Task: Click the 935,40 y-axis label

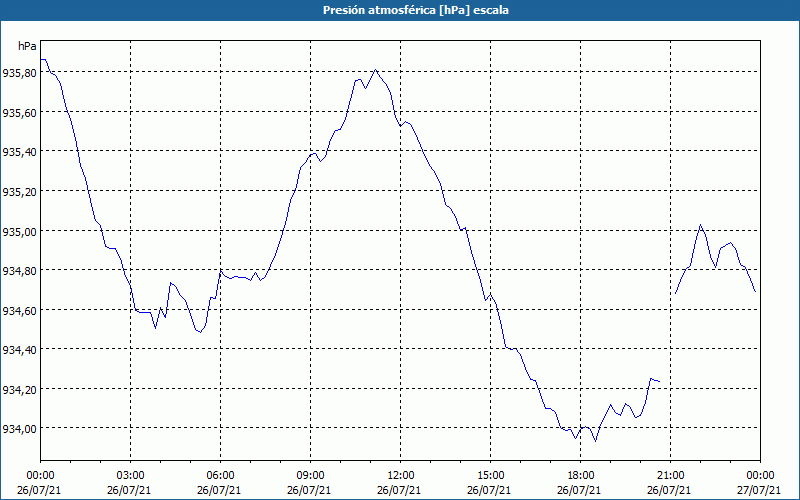Action: (x=19, y=152)
